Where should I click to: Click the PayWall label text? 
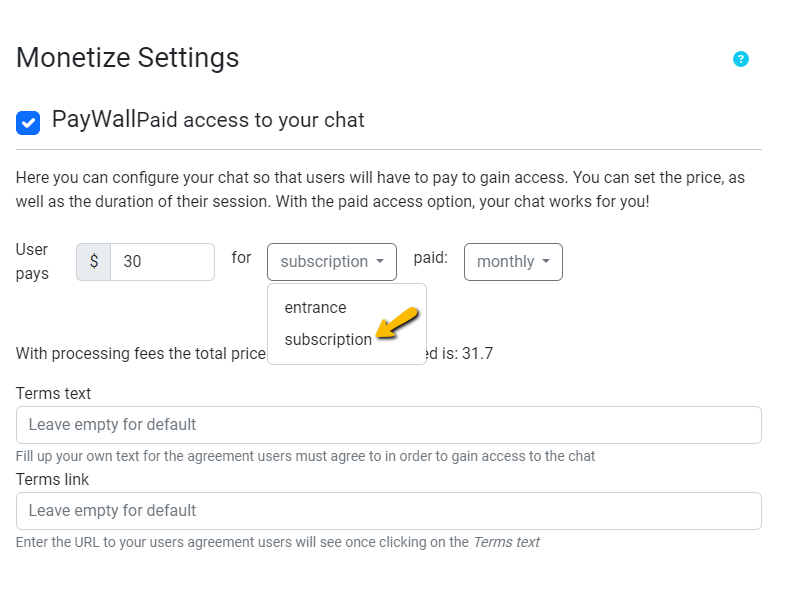pyautogui.click(x=94, y=121)
